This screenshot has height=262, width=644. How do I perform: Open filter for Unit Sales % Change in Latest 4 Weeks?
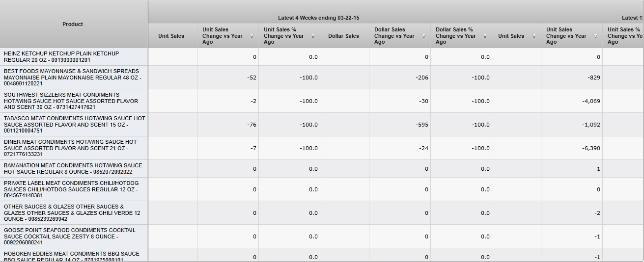click(x=313, y=36)
